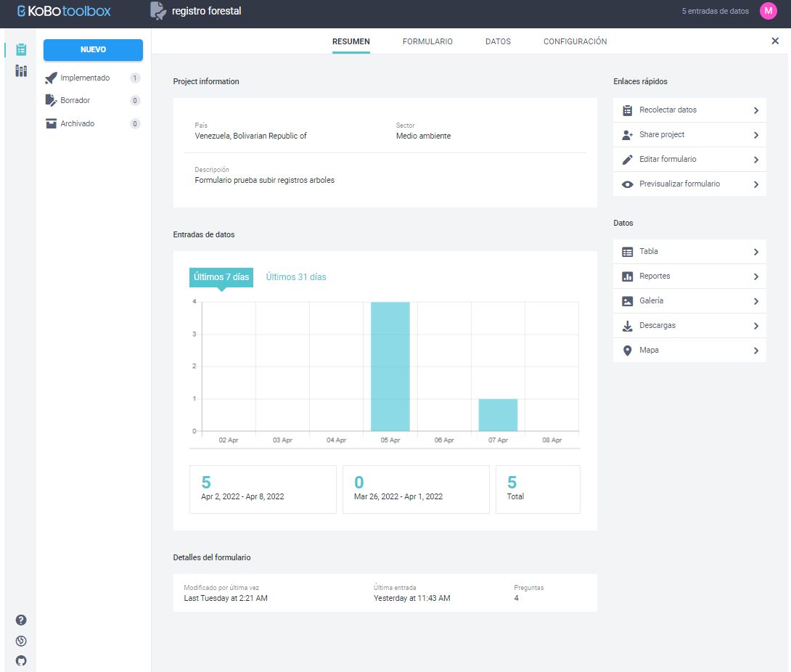
Task: Click the user avatar M icon
Action: coord(768,11)
